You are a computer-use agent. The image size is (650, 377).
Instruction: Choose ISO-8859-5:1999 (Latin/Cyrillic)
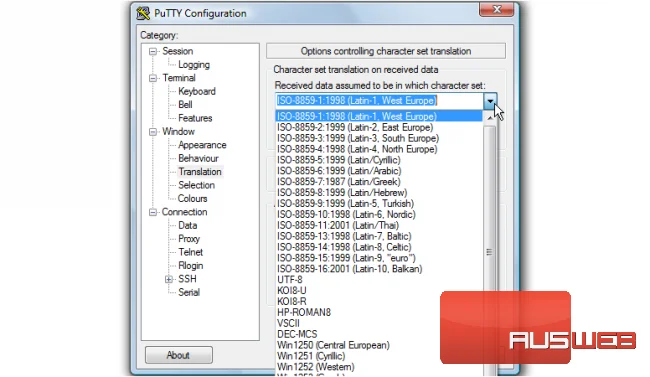pyautogui.click(x=379, y=160)
